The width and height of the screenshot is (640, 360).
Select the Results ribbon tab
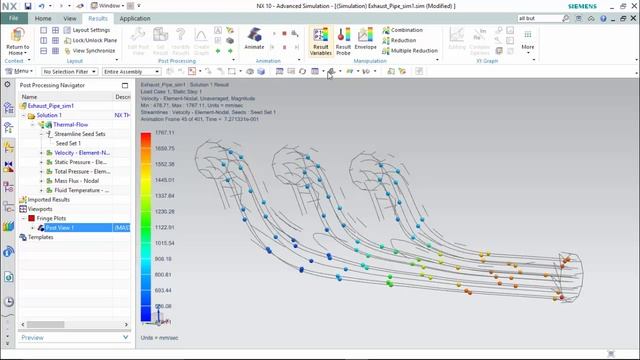click(x=98, y=19)
